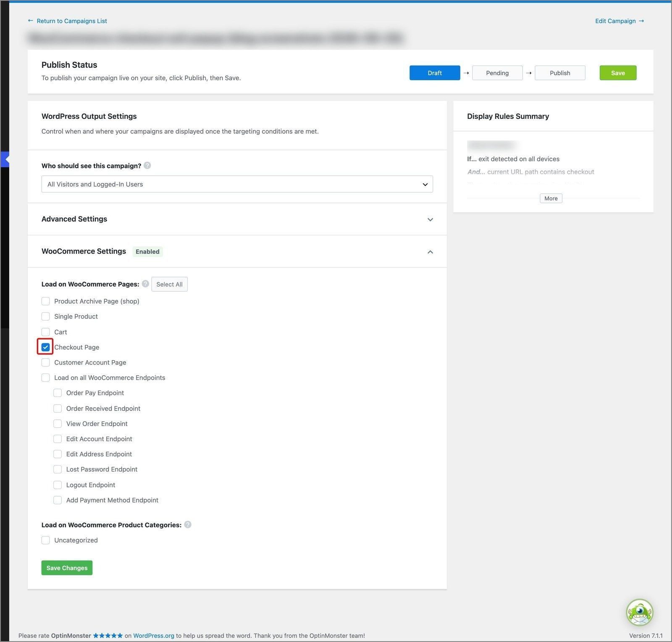Check Lost Password Endpoint checkbox
Screen dimensions: 672x642
tap(58, 469)
